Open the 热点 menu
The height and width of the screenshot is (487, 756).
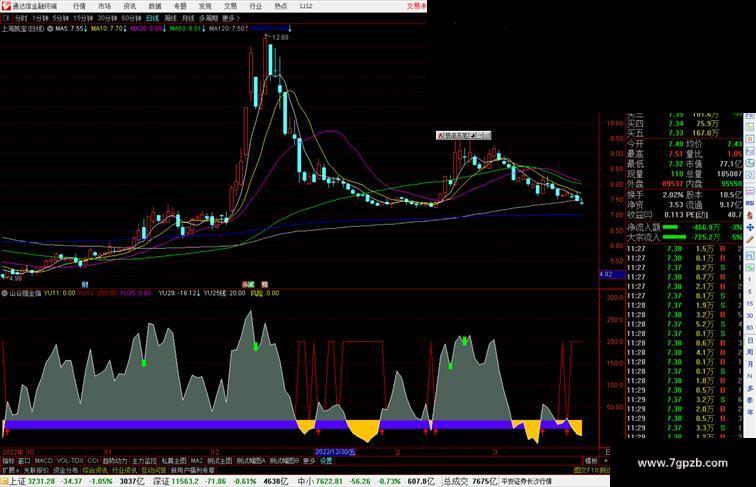281,6
